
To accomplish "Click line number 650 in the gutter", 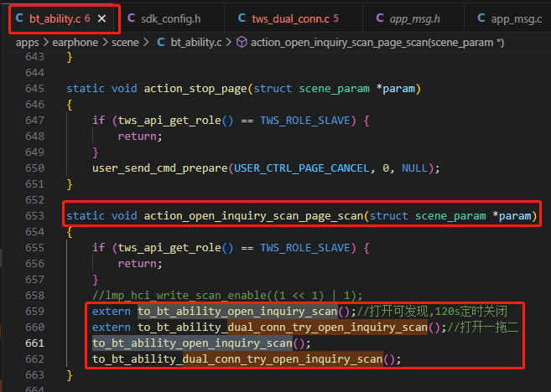I will [34, 168].
